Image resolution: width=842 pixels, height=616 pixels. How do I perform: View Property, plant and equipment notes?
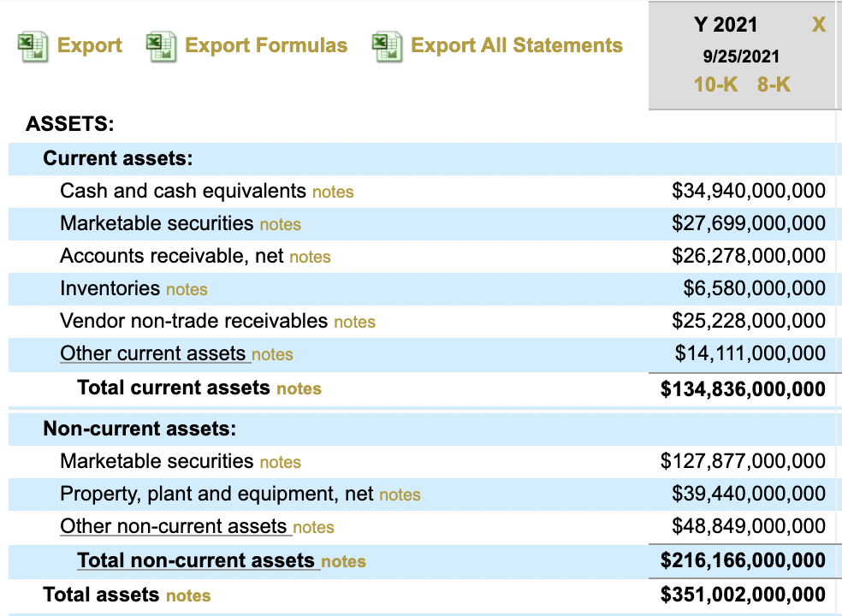point(400,495)
